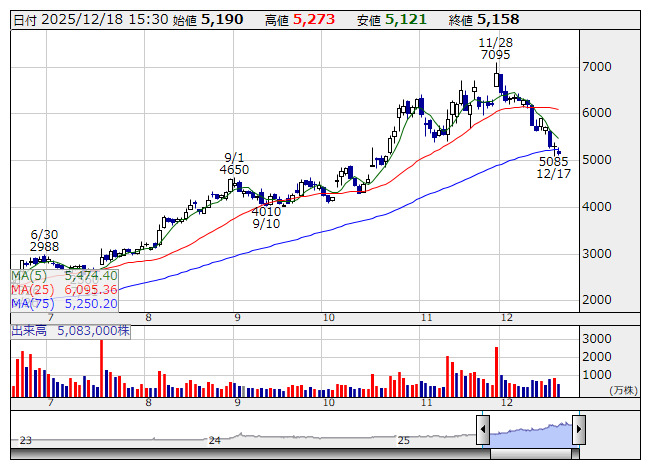Click the 25 year marker in navigator
The height and width of the screenshot is (470, 653).
[x=404, y=440]
